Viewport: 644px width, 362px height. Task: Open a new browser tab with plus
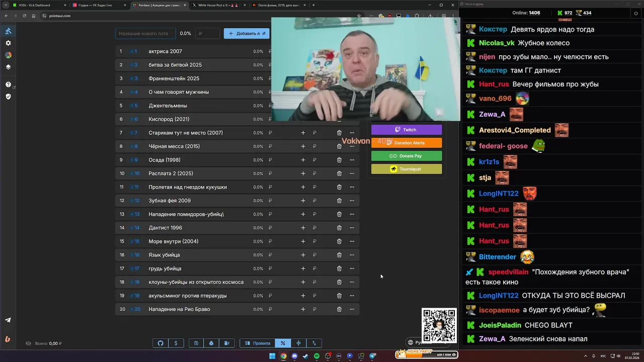point(313,5)
